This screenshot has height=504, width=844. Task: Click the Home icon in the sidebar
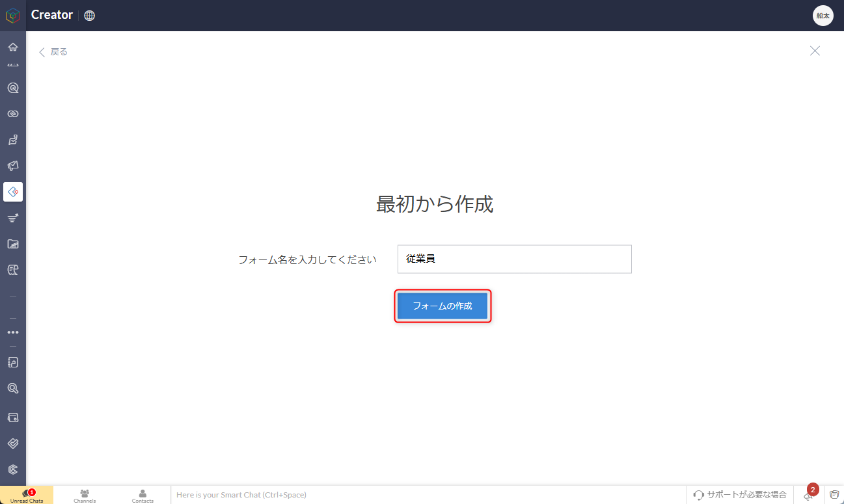click(x=12, y=47)
